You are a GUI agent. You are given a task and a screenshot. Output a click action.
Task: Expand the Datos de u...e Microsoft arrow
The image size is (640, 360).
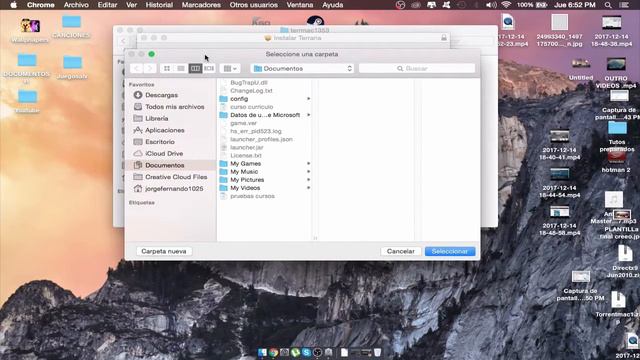click(x=309, y=115)
